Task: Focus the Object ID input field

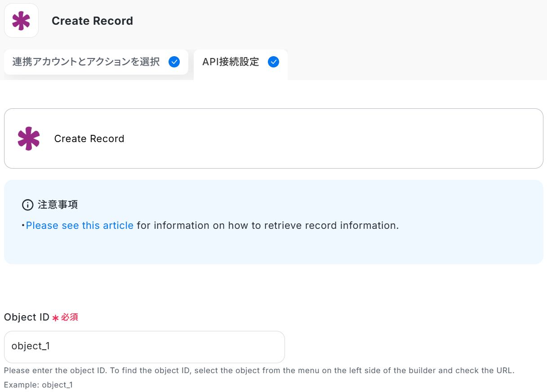Action: (144, 347)
